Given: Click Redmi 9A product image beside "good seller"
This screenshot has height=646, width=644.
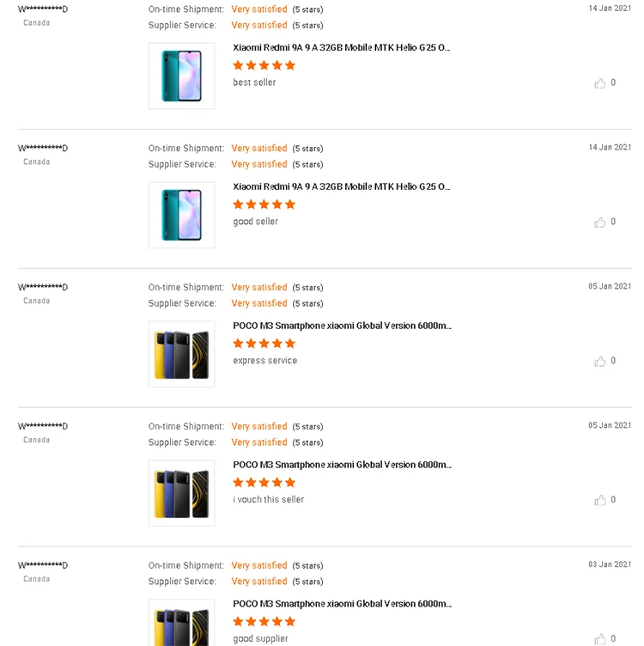Looking at the screenshot, I should [x=181, y=215].
